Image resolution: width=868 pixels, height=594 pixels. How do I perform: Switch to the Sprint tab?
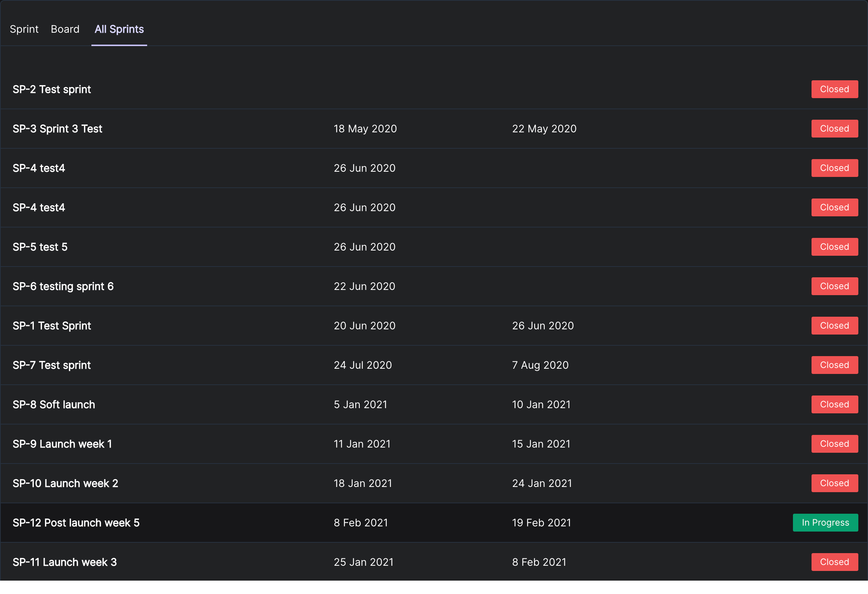24,29
